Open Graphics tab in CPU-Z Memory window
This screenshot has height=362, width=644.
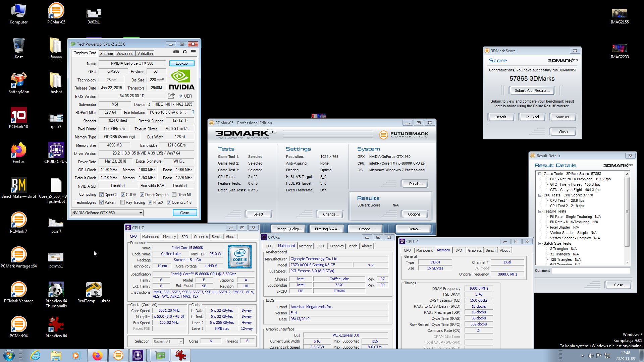(x=475, y=250)
